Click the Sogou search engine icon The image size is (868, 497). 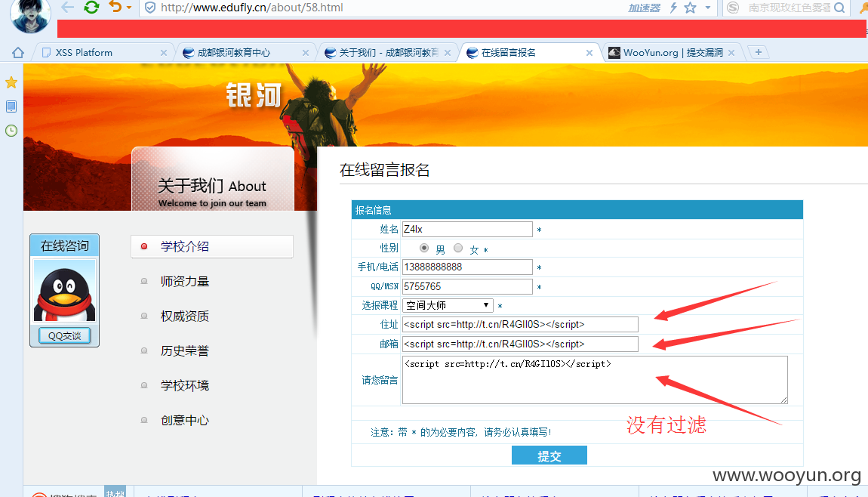click(733, 8)
